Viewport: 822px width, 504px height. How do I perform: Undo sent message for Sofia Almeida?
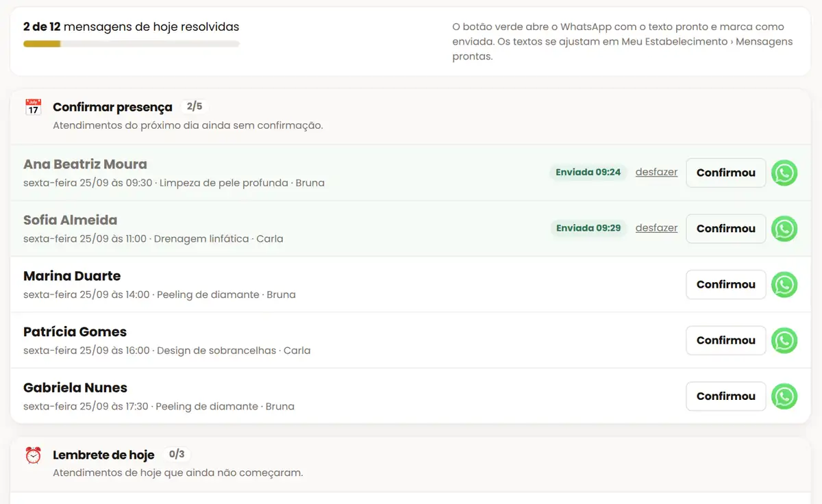pos(656,228)
